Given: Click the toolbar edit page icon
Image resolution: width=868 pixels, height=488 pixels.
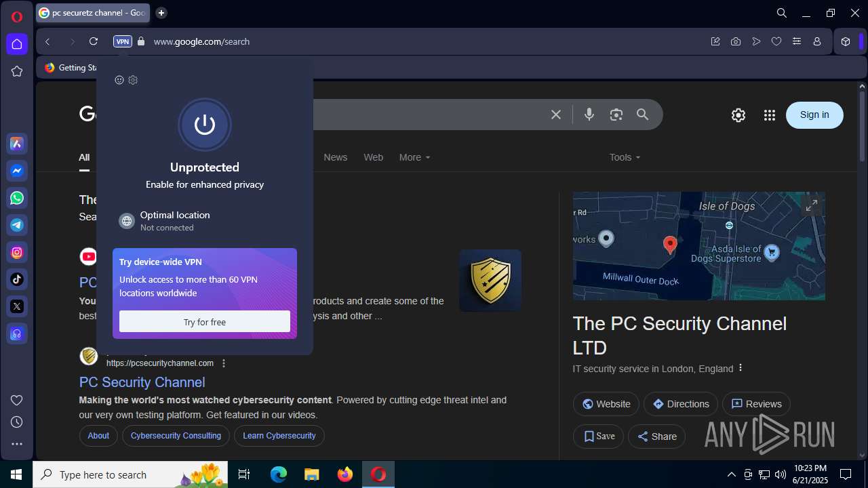Looking at the screenshot, I should pyautogui.click(x=715, y=41).
